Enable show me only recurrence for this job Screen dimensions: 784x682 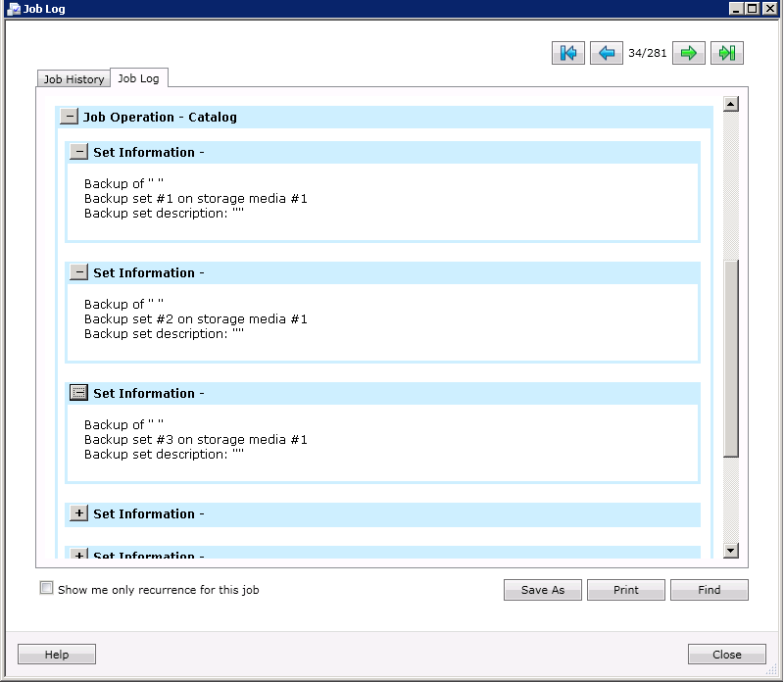(x=46, y=586)
